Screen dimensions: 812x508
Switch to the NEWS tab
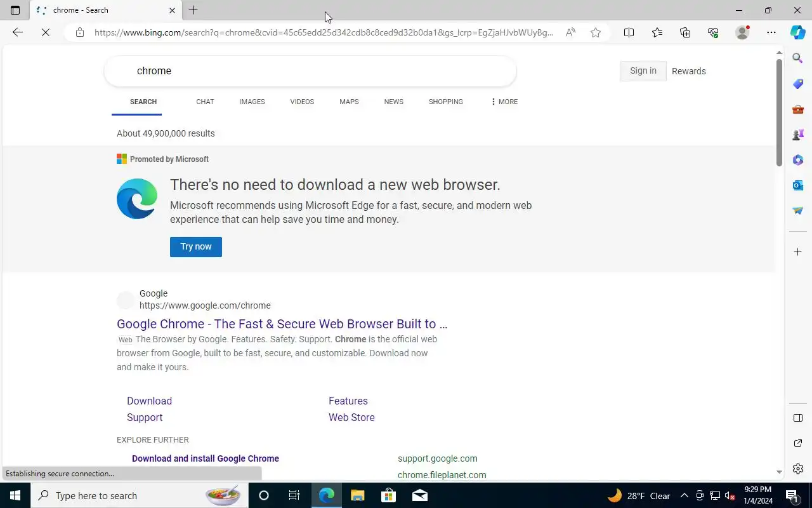[x=393, y=102]
